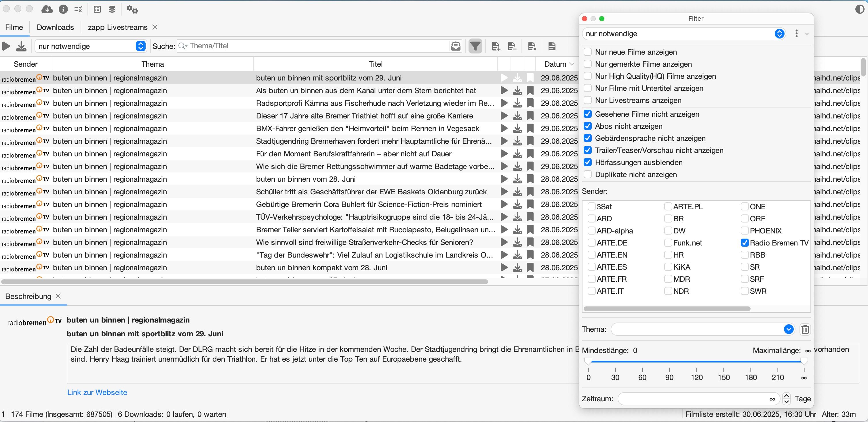Click the remove bookmark list icon
The height and width of the screenshot is (422, 868).
tap(512, 46)
